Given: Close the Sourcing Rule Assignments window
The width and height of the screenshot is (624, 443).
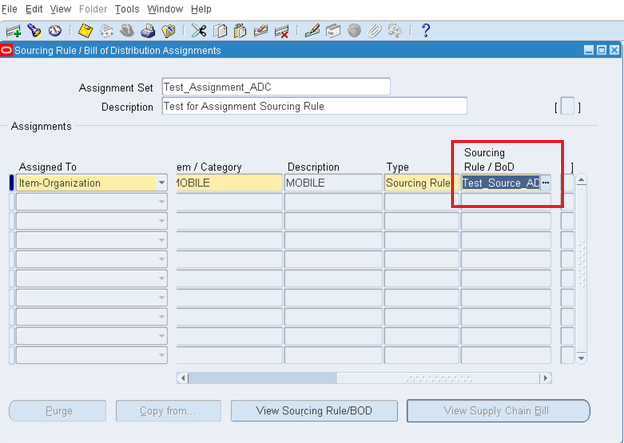Looking at the screenshot, I should [x=614, y=51].
